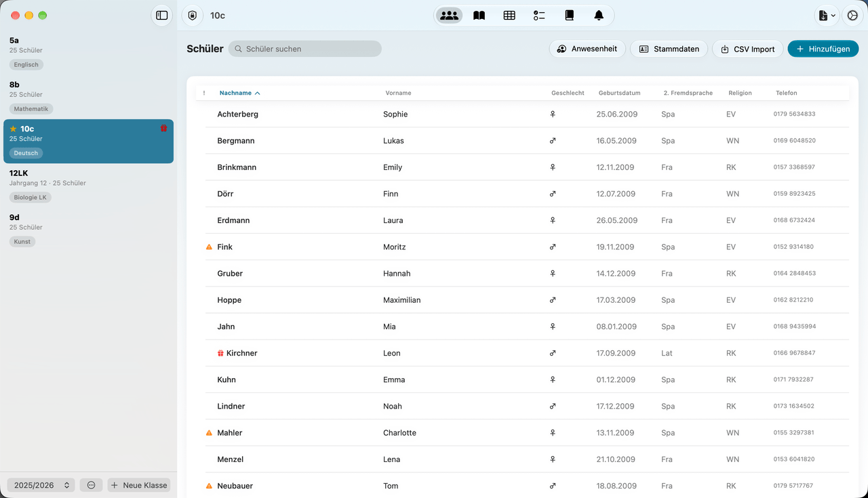This screenshot has width=868, height=498.
Task: Open the closed book tab
Action: point(569,15)
